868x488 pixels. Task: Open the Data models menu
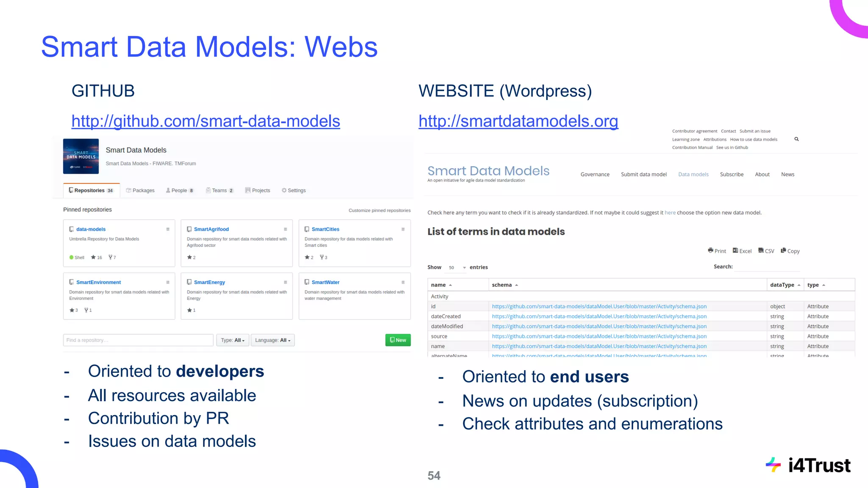coord(693,175)
